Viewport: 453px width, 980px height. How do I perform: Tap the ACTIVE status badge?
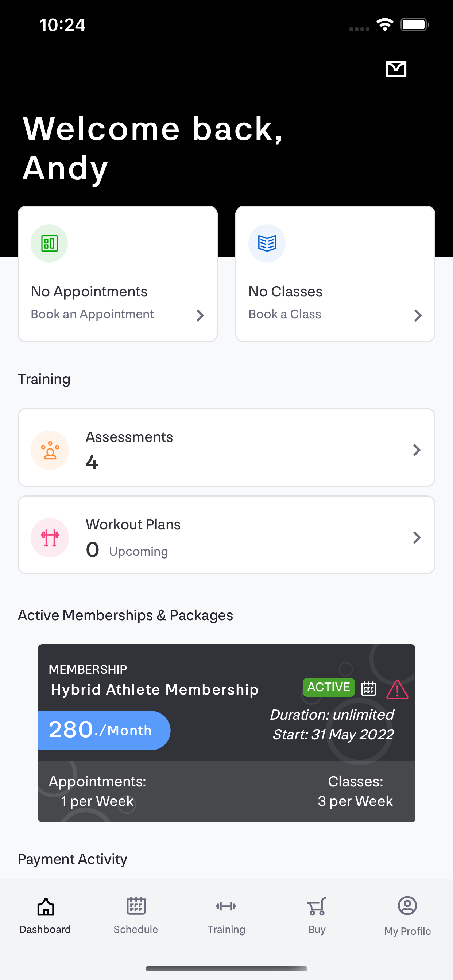click(x=329, y=687)
